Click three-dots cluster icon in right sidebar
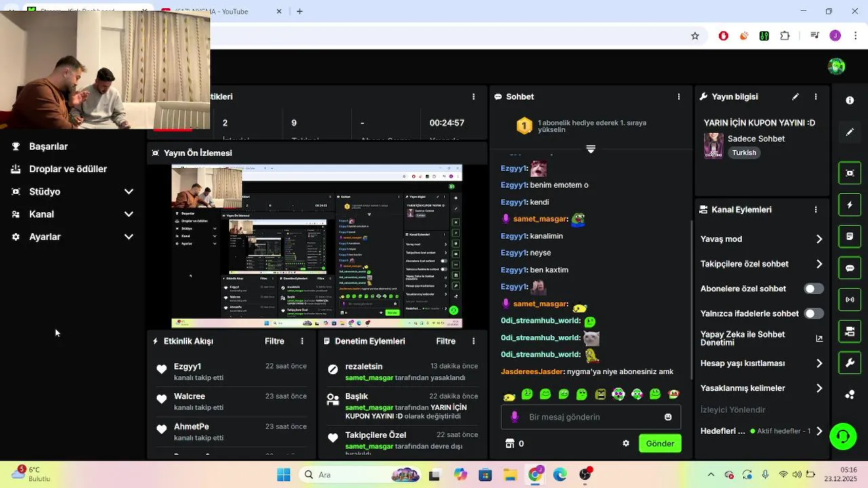The image size is (868, 488). click(x=850, y=394)
